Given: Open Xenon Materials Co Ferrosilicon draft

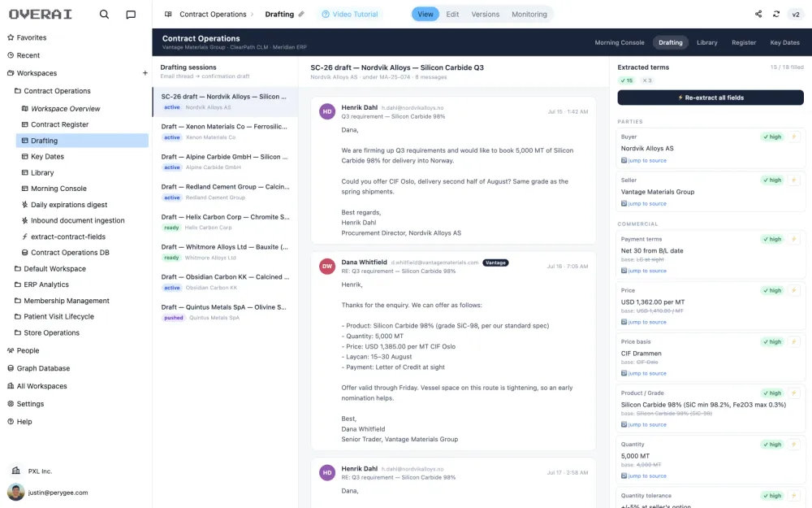Looking at the screenshot, I should pyautogui.click(x=225, y=132).
